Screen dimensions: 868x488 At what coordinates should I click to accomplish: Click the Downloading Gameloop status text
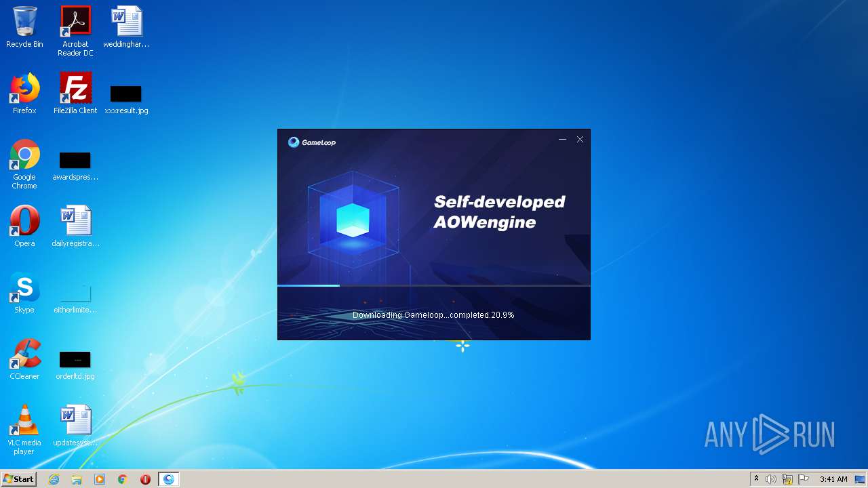point(433,315)
